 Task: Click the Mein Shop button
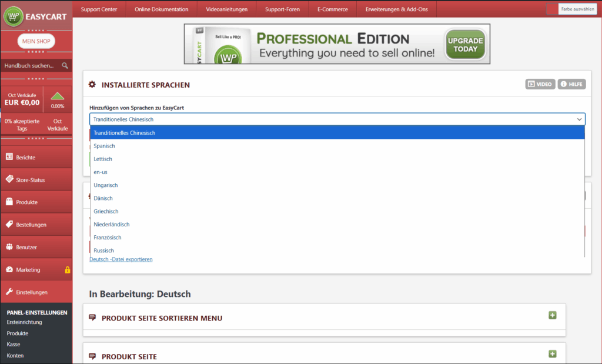(x=36, y=41)
